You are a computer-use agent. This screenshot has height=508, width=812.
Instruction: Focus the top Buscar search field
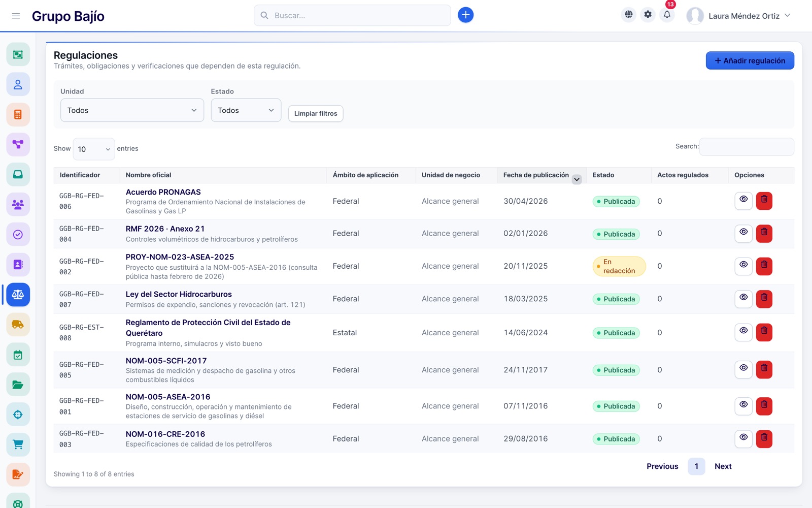(x=352, y=15)
